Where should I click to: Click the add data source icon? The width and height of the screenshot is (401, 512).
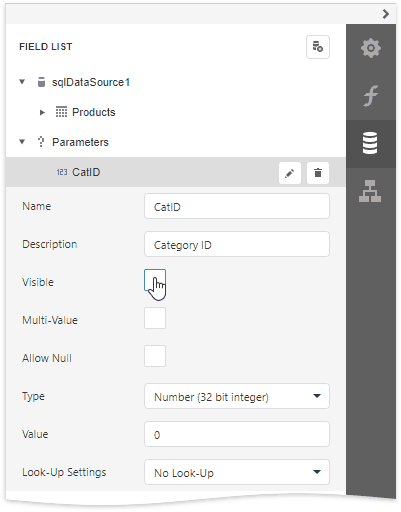click(x=318, y=47)
